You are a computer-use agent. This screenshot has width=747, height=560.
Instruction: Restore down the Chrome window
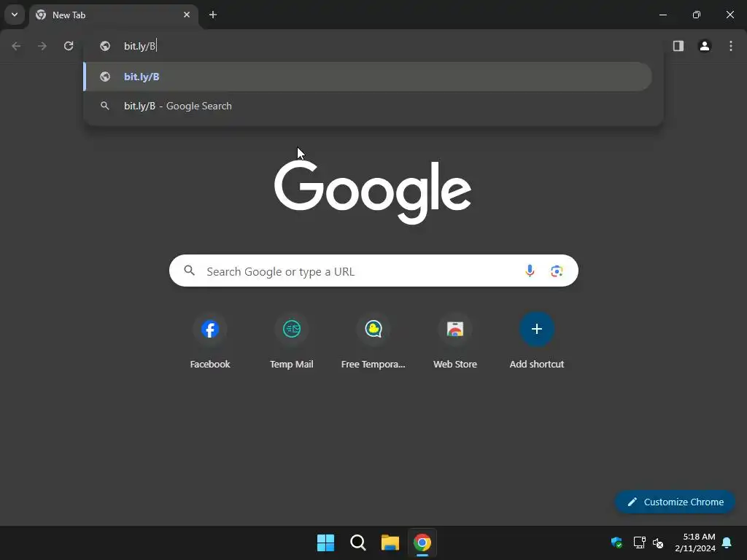pos(697,15)
